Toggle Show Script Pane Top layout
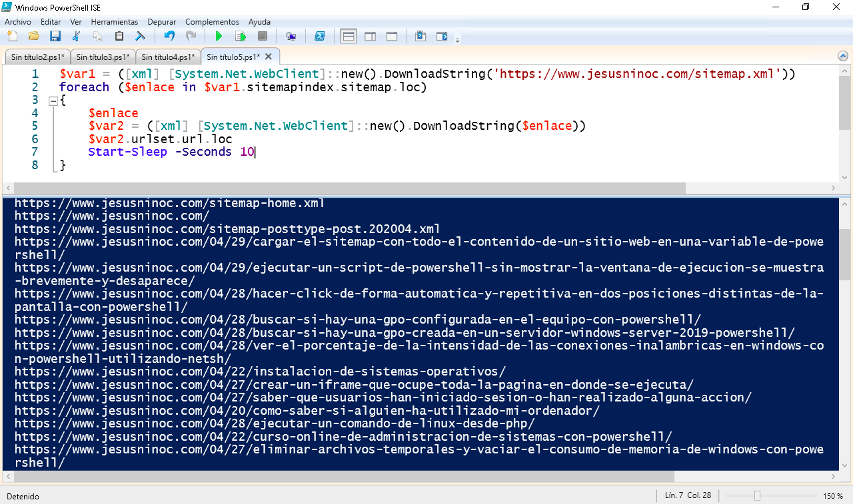Screen dimensions: 853x504 tap(348, 37)
